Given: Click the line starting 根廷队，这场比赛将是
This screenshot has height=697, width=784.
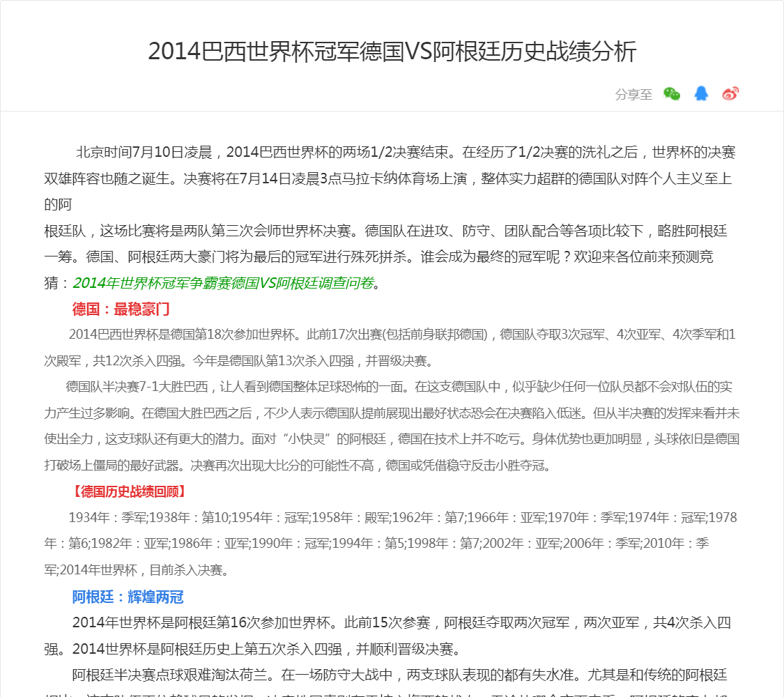Looking at the screenshot, I should click(x=385, y=231).
